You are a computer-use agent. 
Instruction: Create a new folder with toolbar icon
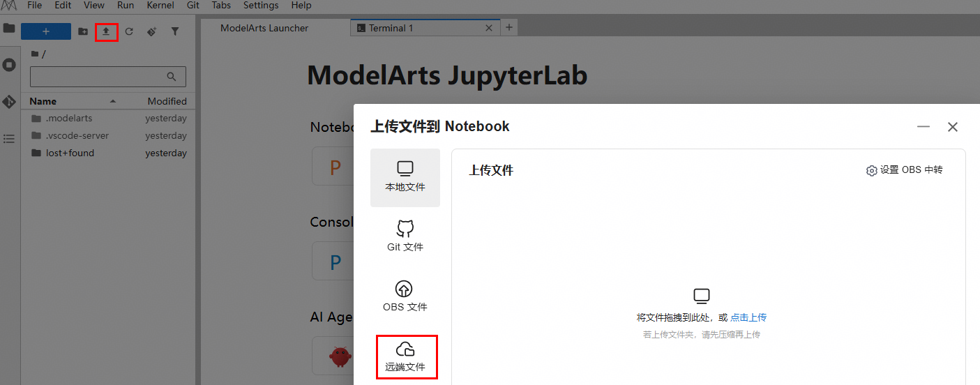coord(83,31)
